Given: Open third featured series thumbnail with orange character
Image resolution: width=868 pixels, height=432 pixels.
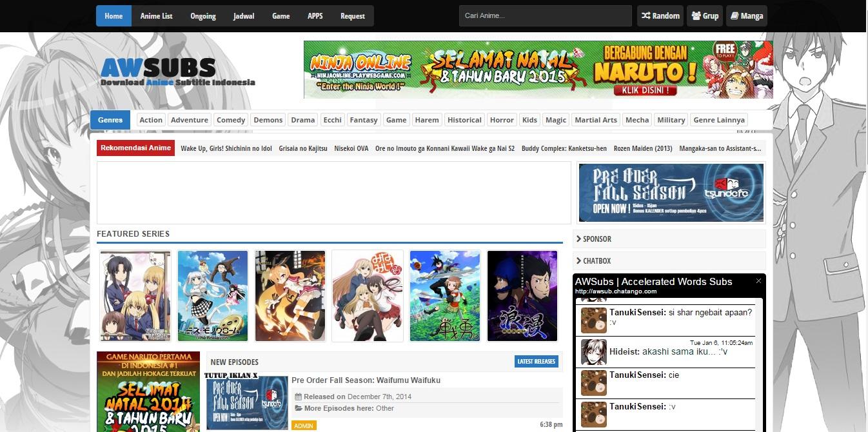Looking at the screenshot, I should click(x=290, y=296).
